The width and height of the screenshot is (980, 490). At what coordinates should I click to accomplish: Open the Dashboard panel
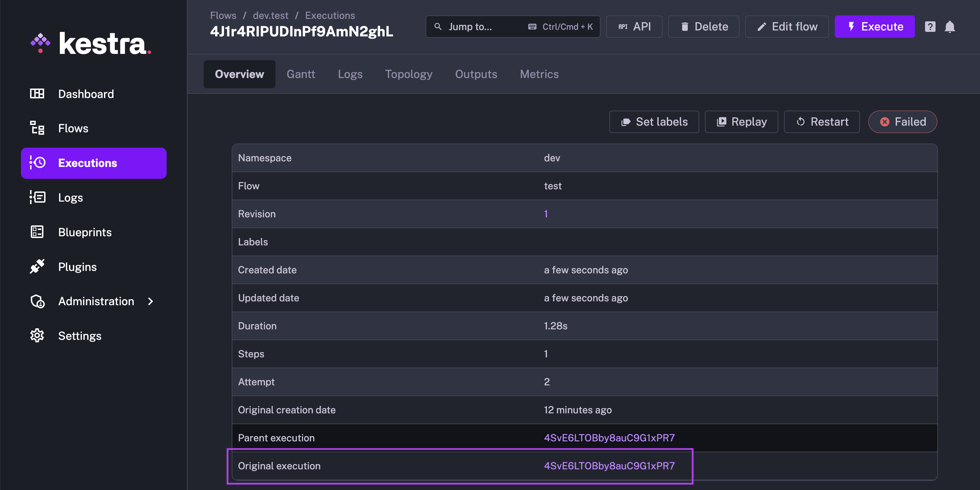86,94
